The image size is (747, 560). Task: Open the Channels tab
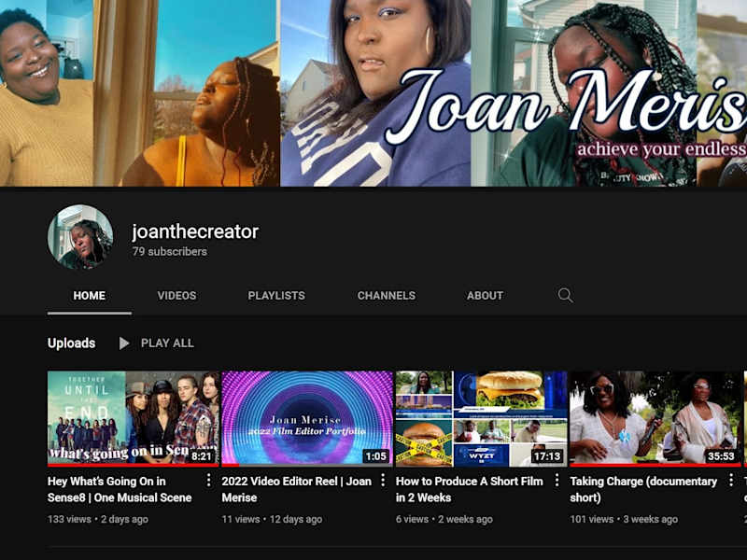[387, 296]
